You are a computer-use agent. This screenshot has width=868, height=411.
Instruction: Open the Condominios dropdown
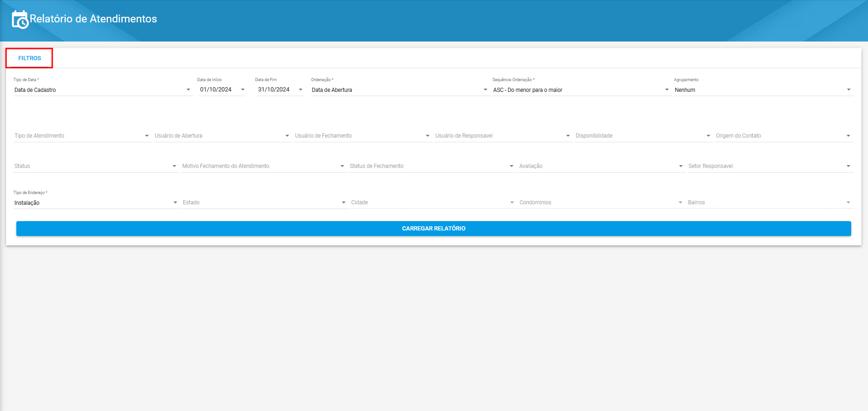click(x=602, y=202)
